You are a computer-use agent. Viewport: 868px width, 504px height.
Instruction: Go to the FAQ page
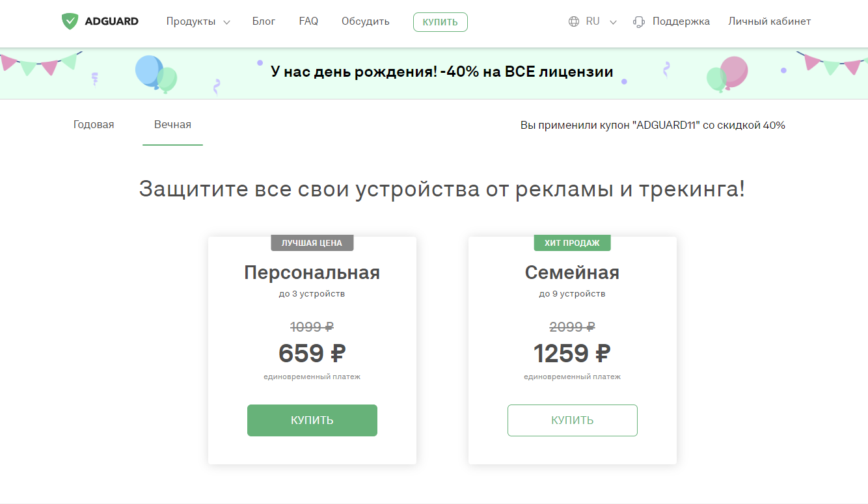click(x=308, y=21)
